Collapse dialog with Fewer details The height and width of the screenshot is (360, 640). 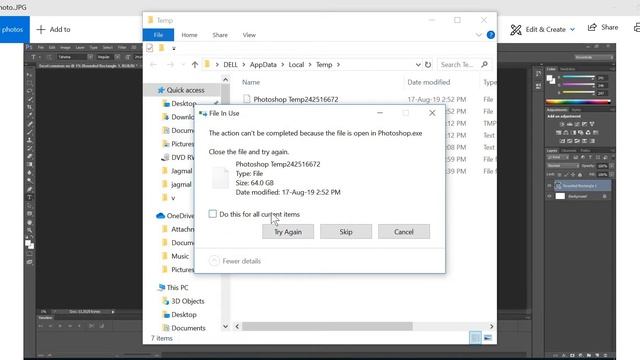pyautogui.click(x=235, y=261)
